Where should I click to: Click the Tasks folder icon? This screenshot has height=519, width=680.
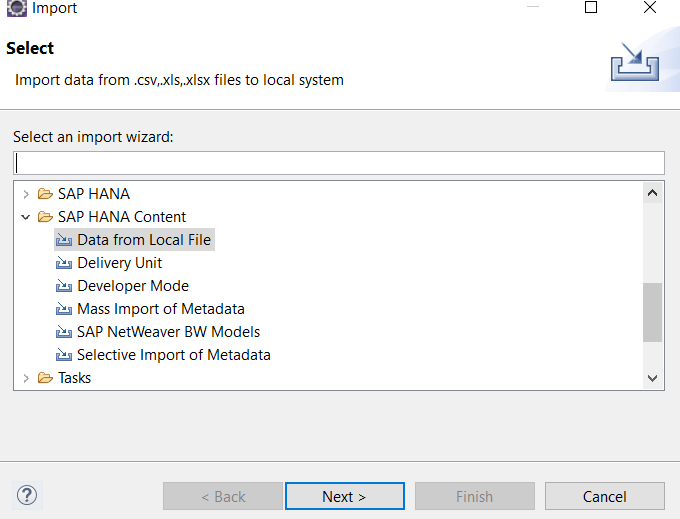(x=45, y=378)
